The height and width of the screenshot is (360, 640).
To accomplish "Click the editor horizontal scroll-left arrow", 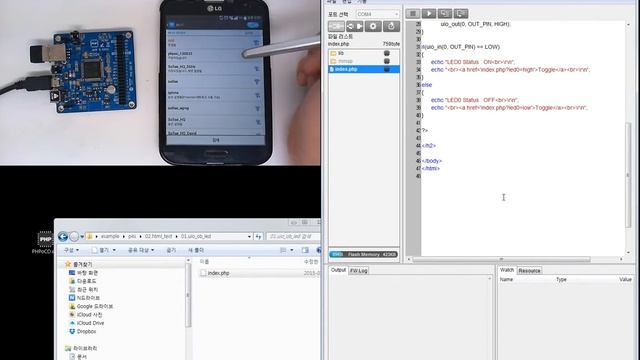I will [409, 259].
